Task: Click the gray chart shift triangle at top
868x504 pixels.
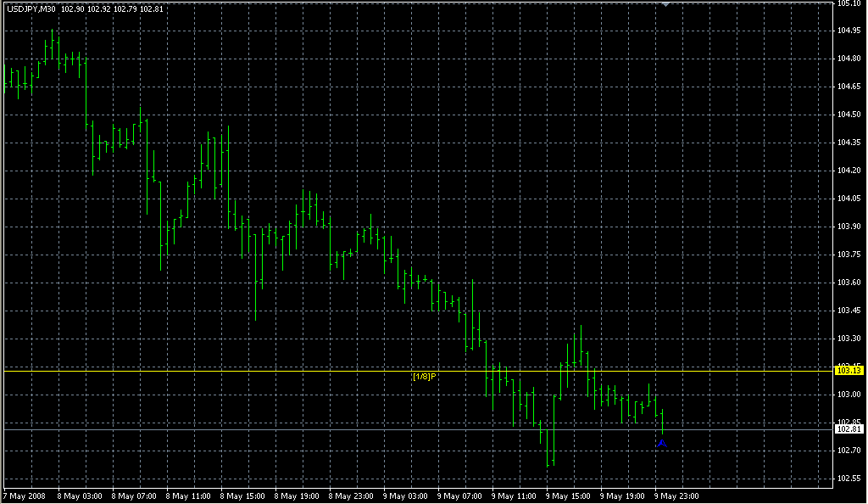Action: [666, 4]
